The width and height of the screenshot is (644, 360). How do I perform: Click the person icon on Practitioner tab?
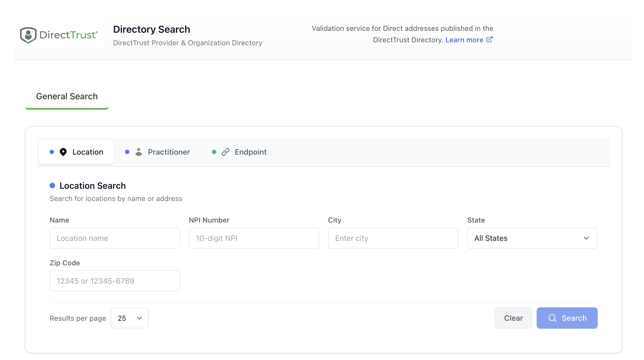[139, 152]
